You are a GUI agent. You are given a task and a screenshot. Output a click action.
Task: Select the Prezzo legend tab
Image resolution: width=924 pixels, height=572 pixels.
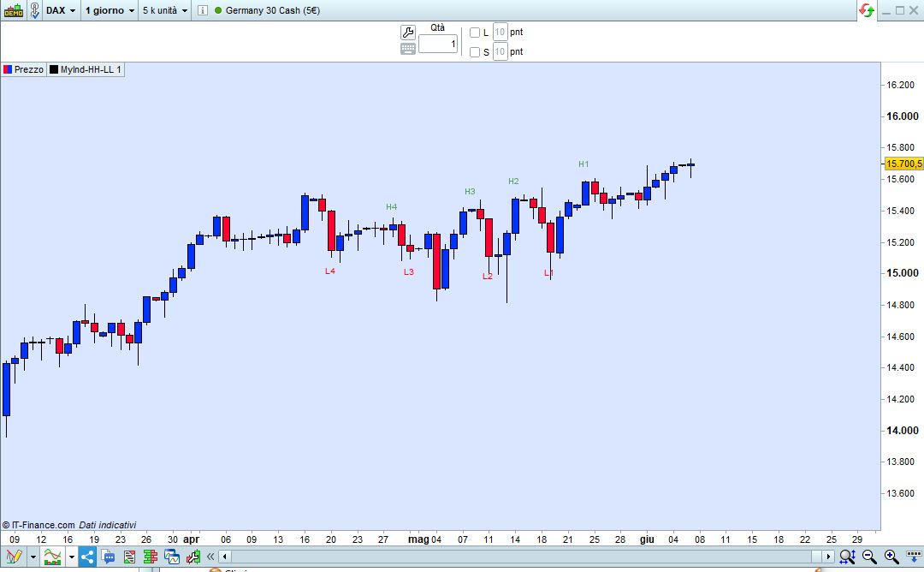click(24, 69)
